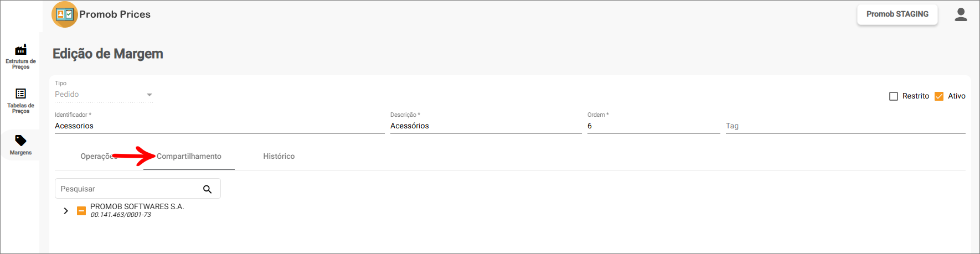This screenshot has width=980, height=254.
Task: Enable the Restrito checkbox
Action: [894, 96]
